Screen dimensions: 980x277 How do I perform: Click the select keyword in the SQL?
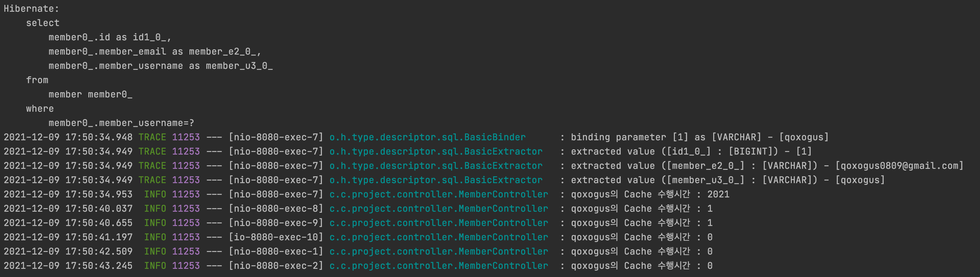point(43,23)
